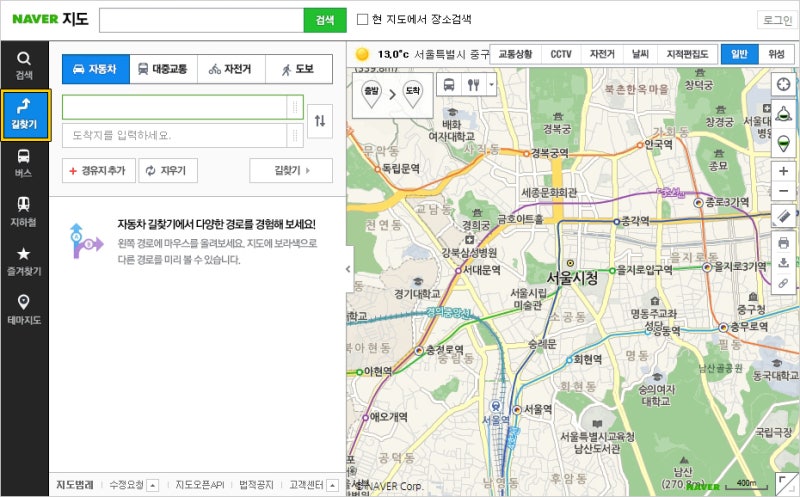
Task: Click the current location crosshair icon
Action: 783,84
